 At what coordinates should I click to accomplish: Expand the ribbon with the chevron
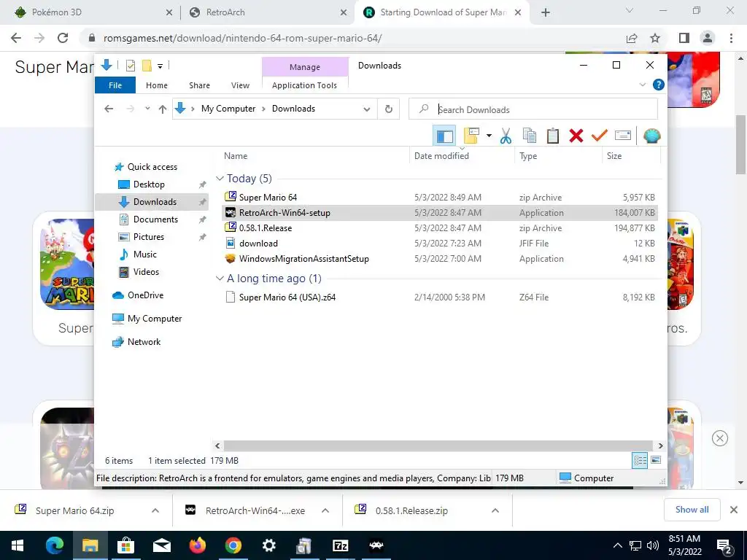(x=642, y=85)
